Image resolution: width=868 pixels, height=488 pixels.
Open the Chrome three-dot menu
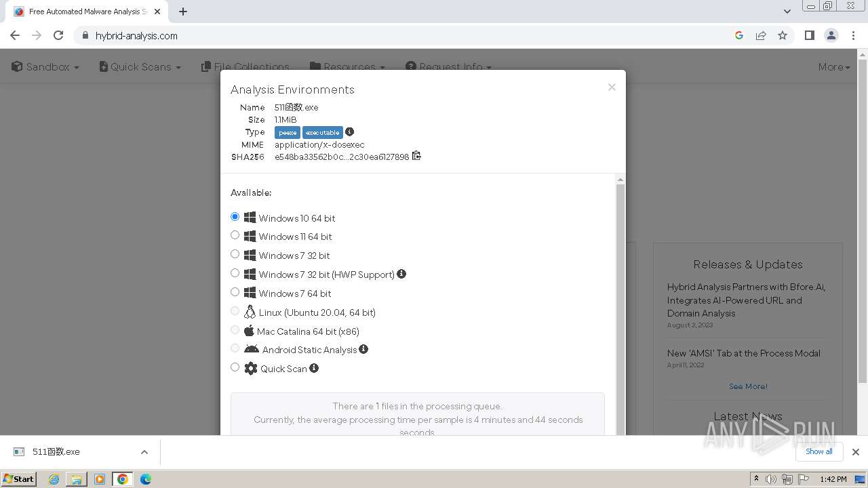(x=853, y=35)
